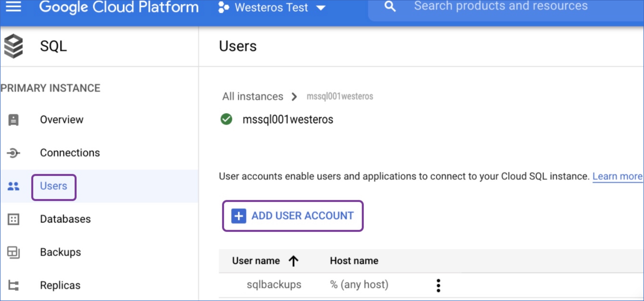Screen dimensions: 644x301
Task: Click the green status checkmark icon
Action: tap(226, 119)
